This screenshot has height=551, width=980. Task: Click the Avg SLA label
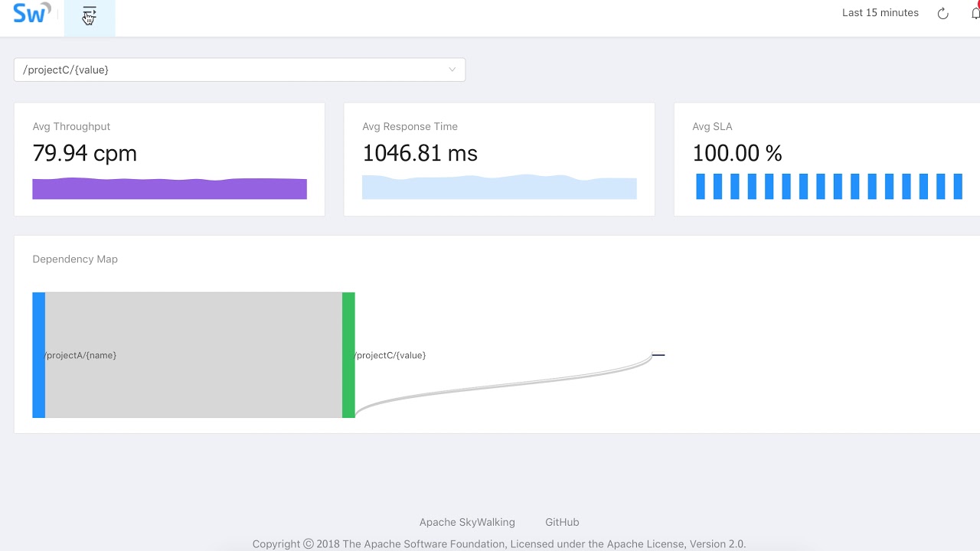click(712, 126)
